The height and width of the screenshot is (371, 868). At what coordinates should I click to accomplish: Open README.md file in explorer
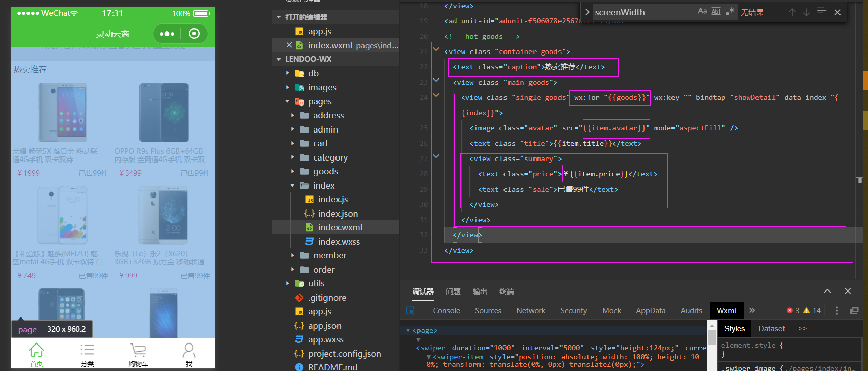pyautogui.click(x=332, y=367)
